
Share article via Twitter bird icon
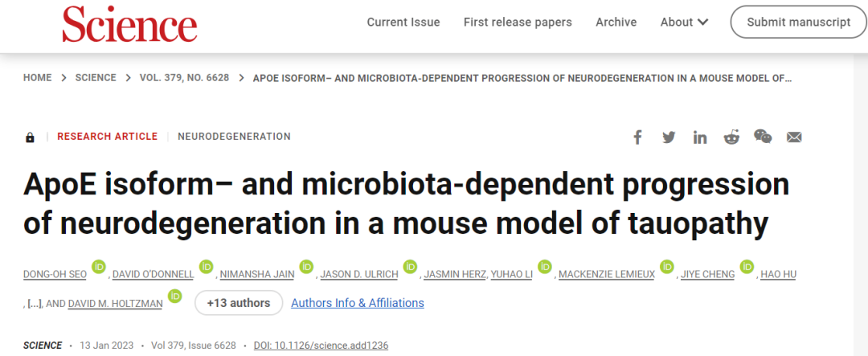coord(669,137)
